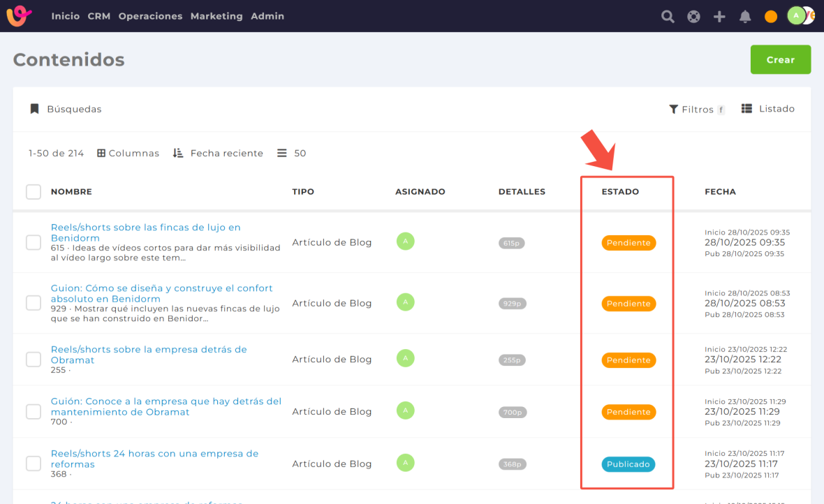Open the Columnas column selector
The width and height of the screenshot is (824, 504).
[x=128, y=153]
